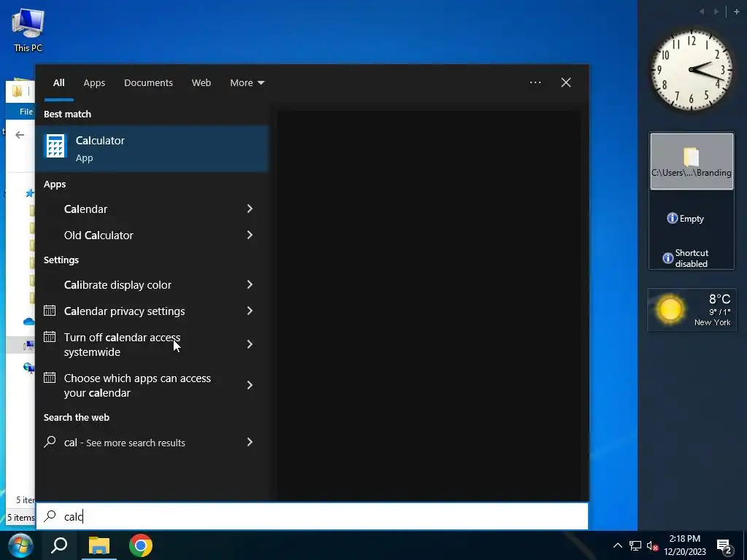Expand Turn off calendar access systemwide arrow

tap(249, 344)
